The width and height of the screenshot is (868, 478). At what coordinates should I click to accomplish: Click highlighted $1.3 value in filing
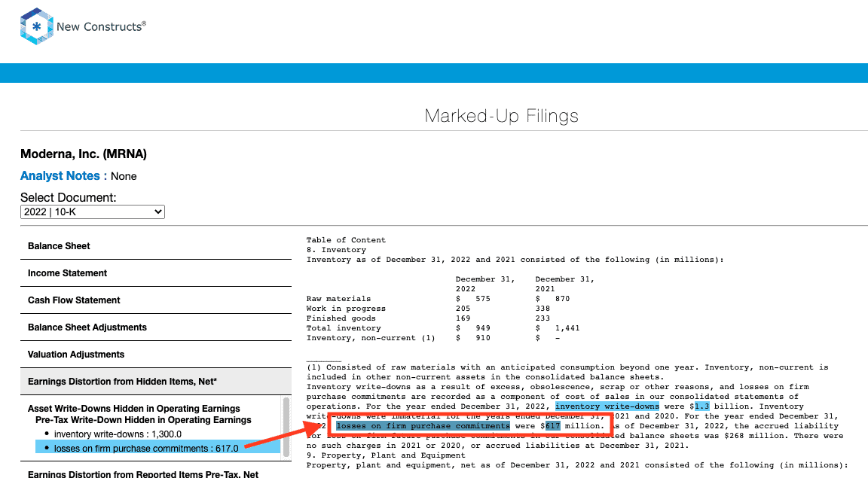pos(702,406)
